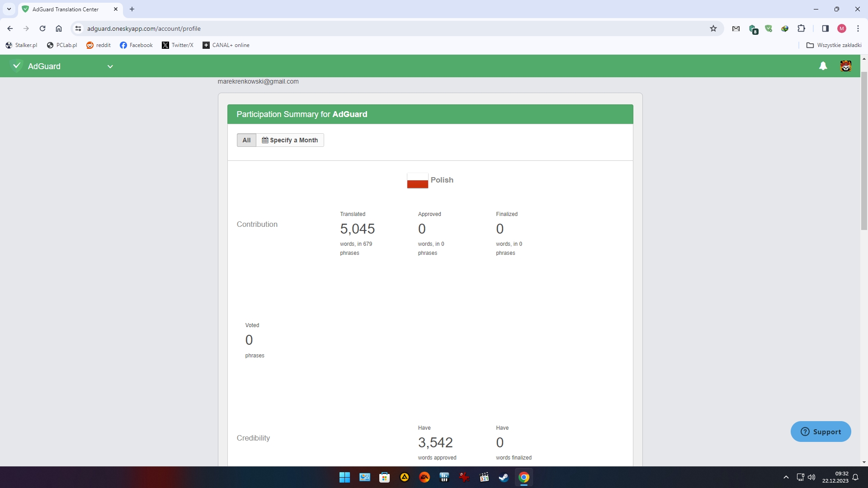Open the Facebook bookmark
Screen dimensions: 868x488
136,45
